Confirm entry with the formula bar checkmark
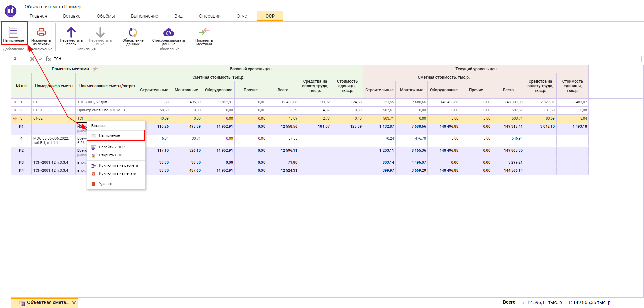The width and height of the screenshot is (644, 308). [x=40, y=59]
